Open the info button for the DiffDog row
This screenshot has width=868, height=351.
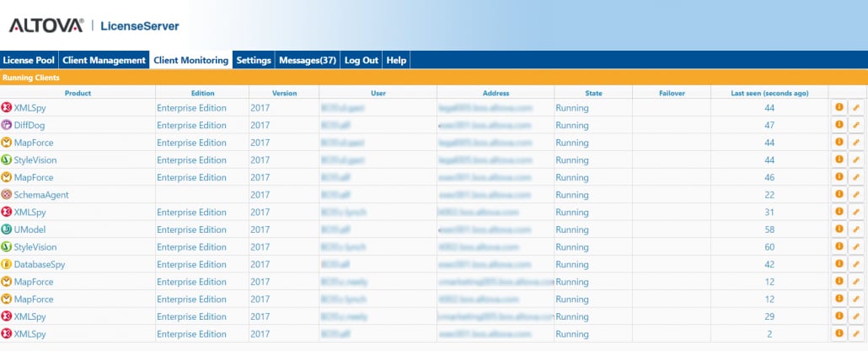839,125
